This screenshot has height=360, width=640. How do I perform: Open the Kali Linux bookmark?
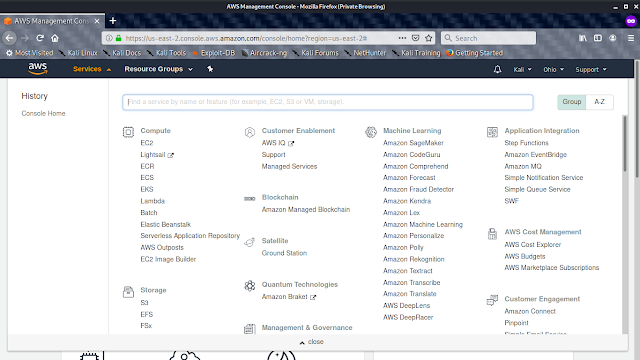[78, 53]
